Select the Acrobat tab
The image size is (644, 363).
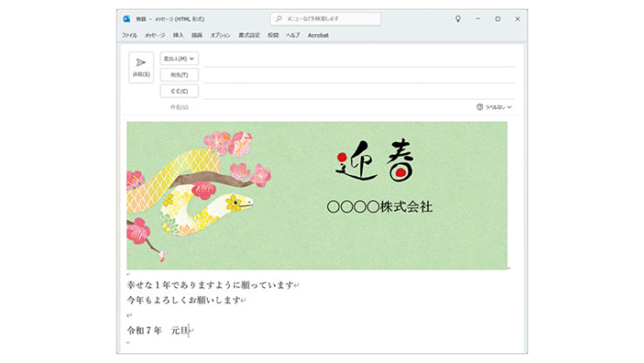coord(318,35)
